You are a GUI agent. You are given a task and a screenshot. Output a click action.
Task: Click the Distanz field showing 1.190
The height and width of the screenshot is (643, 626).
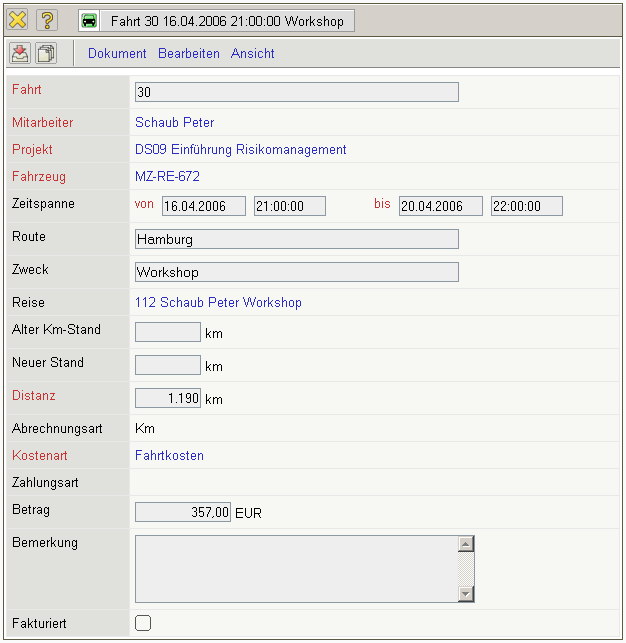pyautogui.click(x=168, y=398)
